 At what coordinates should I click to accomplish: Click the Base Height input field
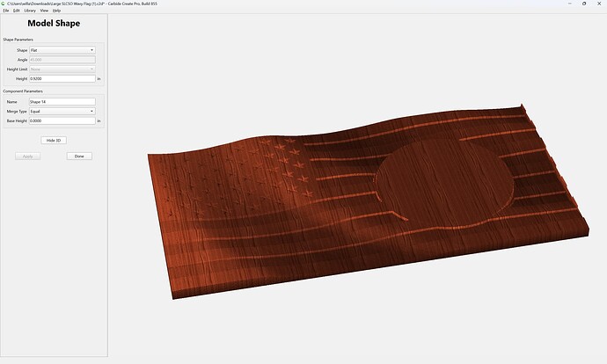coord(62,120)
